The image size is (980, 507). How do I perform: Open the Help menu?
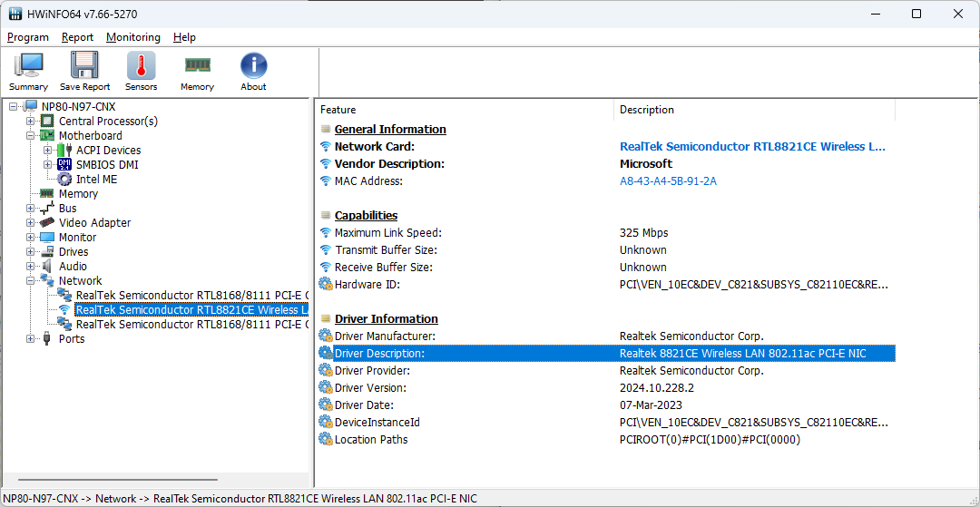point(184,37)
